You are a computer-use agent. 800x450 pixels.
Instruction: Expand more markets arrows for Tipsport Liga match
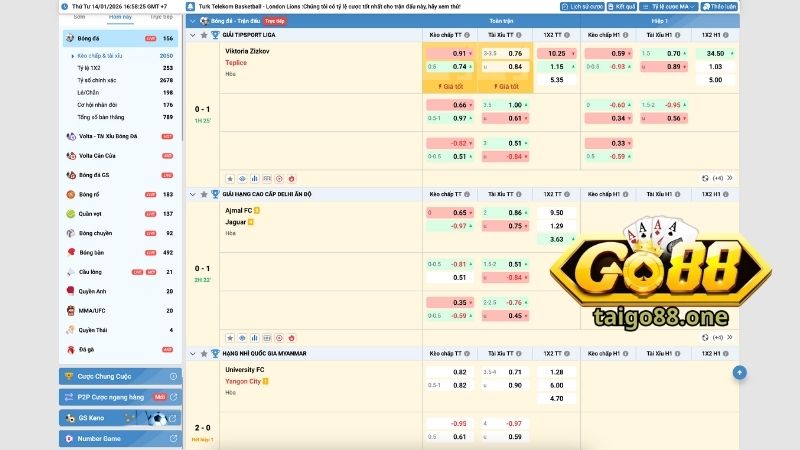point(730,178)
